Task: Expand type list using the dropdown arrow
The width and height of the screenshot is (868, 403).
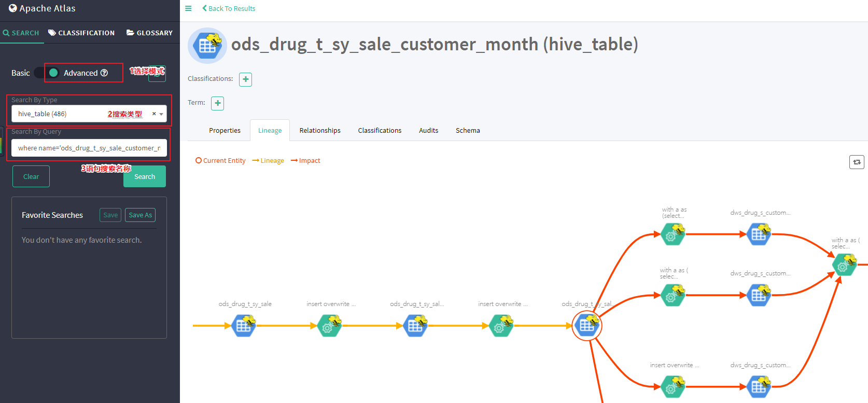Action: click(x=162, y=114)
